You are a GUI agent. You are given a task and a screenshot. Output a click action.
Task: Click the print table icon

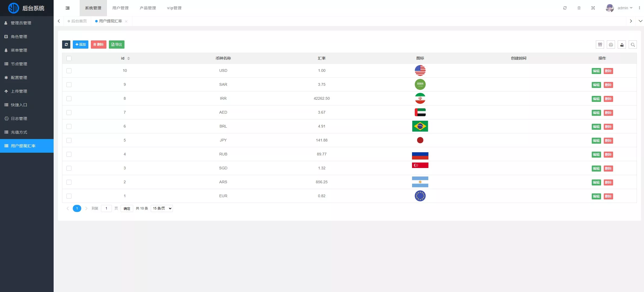611,45
